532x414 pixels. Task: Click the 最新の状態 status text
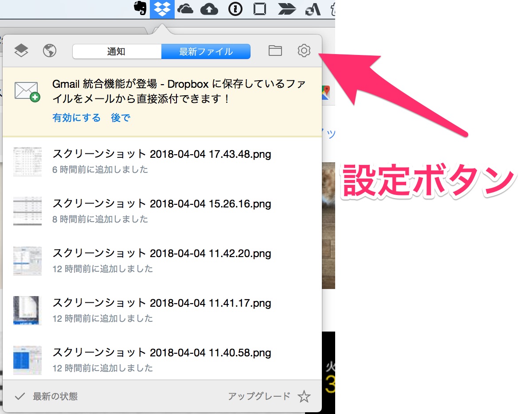pyautogui.click(x=55, y=396)
